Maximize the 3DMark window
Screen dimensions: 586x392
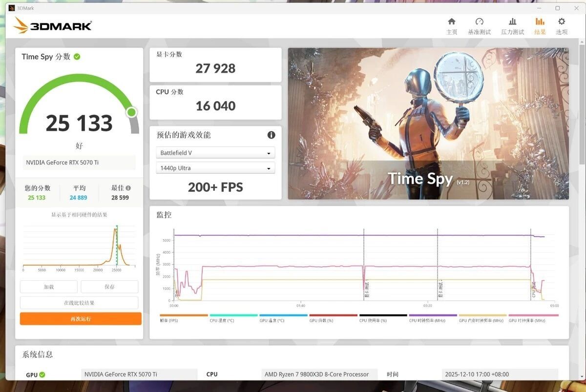click(558, 8)
